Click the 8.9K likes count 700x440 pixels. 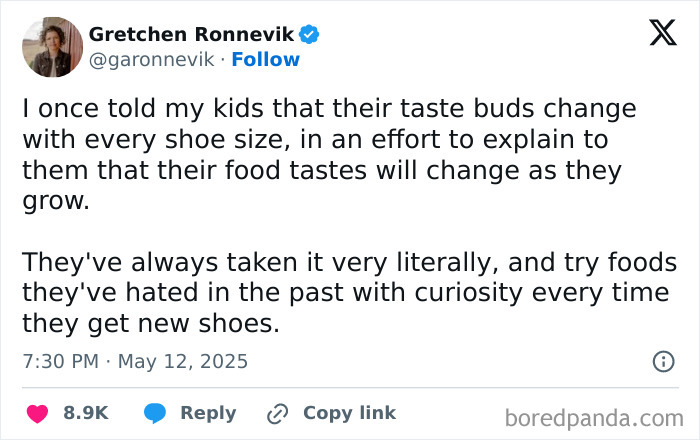click(x=86, y=413)
